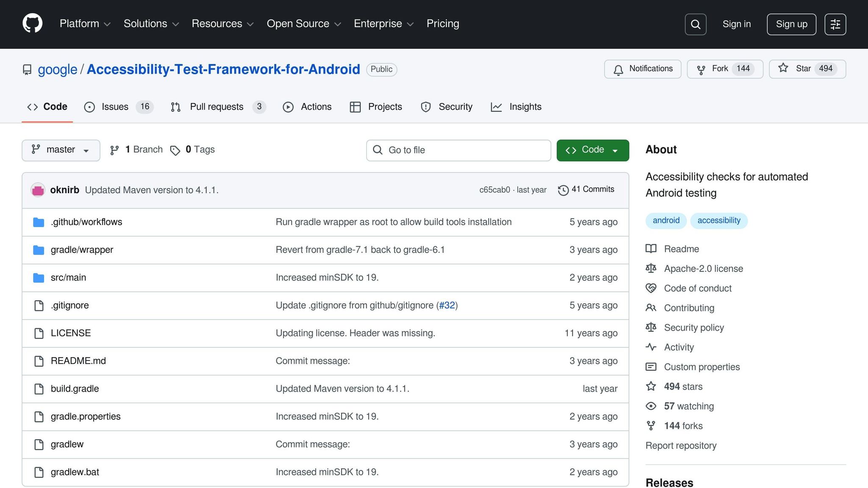Viewport: 868px width, 488px height.
Task: Star the repository
Action: (807, 69)
